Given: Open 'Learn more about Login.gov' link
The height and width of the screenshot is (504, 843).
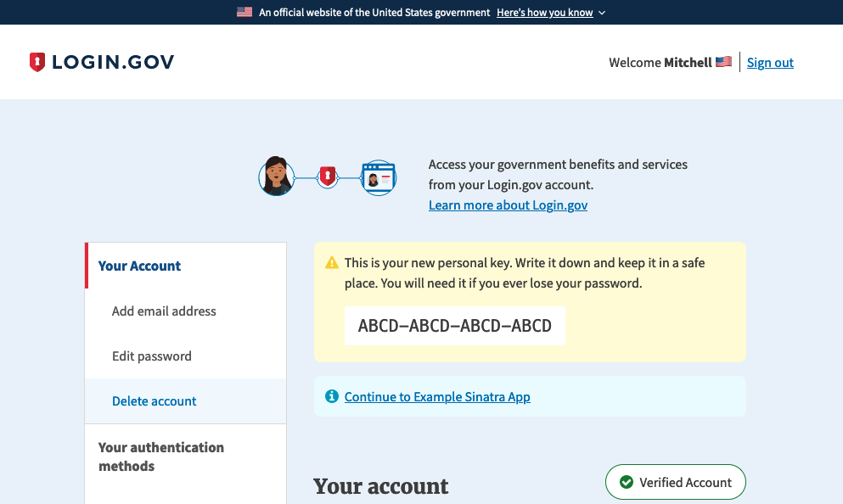Looking at the screenshot, I should (x=508, y=205).
